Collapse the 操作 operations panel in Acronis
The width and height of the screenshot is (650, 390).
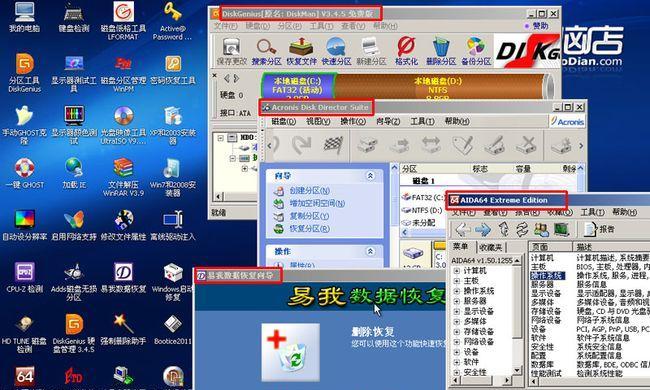tap(370, 251)
